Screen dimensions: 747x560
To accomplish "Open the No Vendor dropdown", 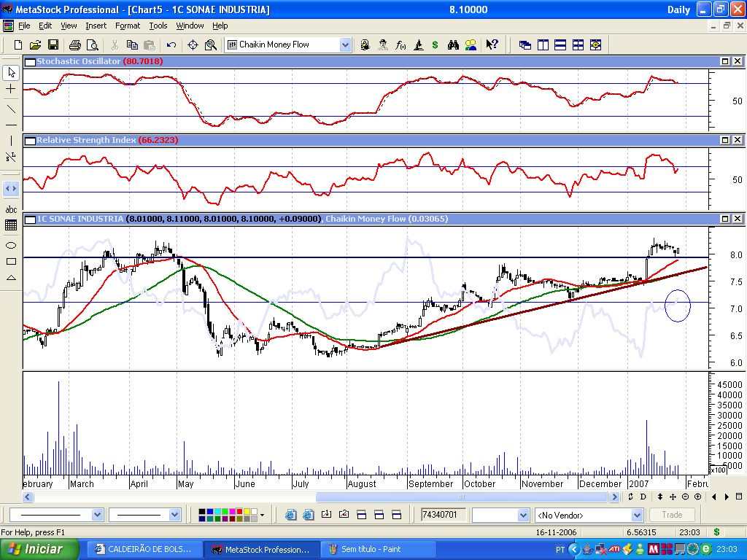I will point(637,515).
